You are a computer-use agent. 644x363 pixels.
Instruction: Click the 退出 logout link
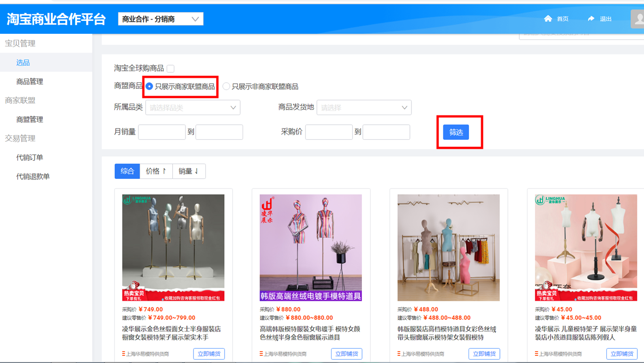(605, 19)
